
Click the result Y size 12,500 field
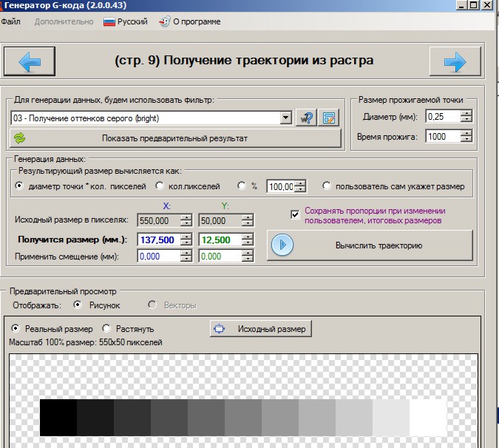pos(220,240)
